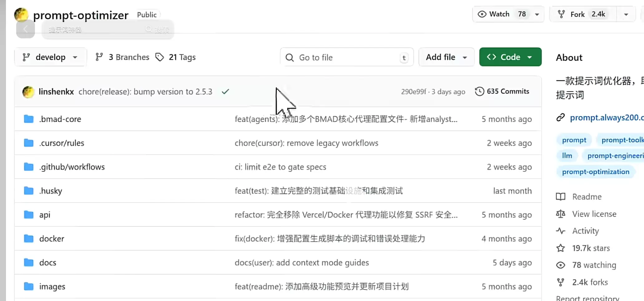644x301 pixels.
Task: Click the fork icon beside 2.4k forks
Action: click(x=560, y=282)
